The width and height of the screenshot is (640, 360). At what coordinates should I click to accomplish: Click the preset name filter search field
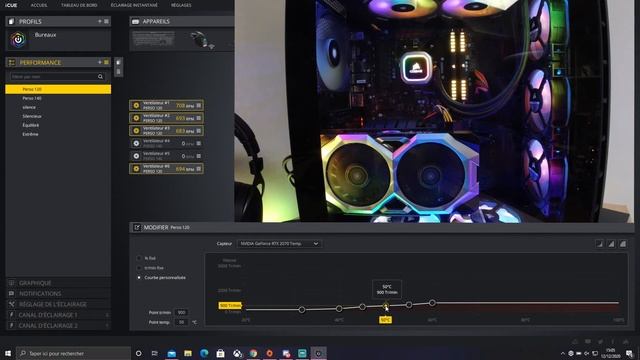click(x=58, y=76)
